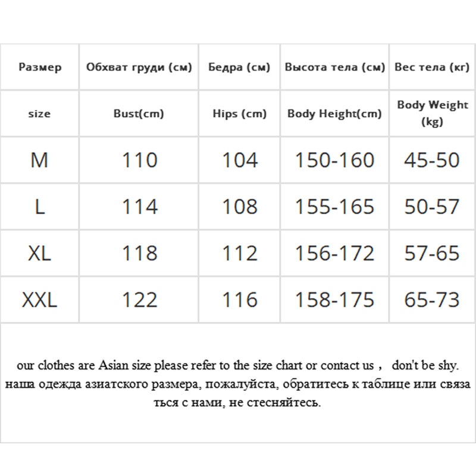This screenshot has width=476, height=476.
Task: Click the "Body Weight (kg)" header
Action: tap(433, 113)
